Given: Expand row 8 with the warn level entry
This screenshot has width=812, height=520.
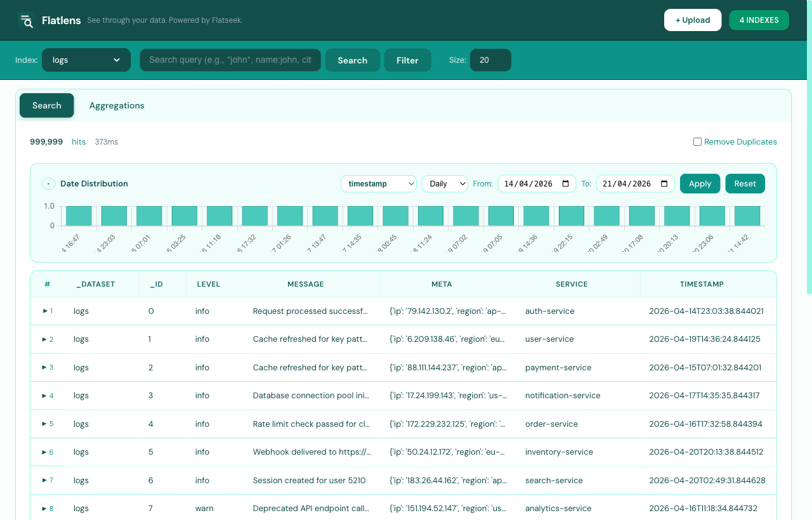Looking at the screenshot, I should pos(44,508).
